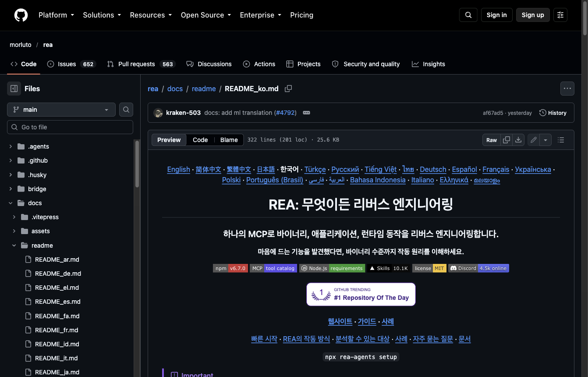Viewport: 588px width, 377px height.
Task: Open the Pull requests tab
Action: [141, 64]
